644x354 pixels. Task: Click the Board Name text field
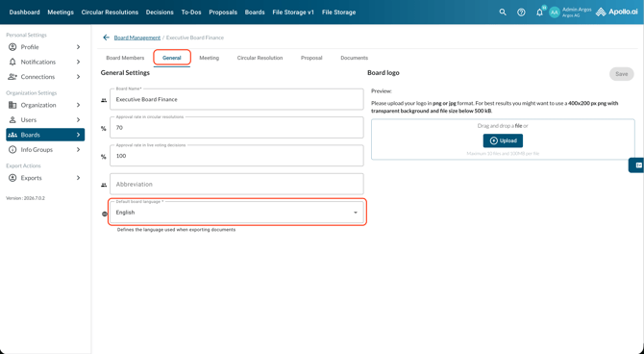(x=236, y=99)
